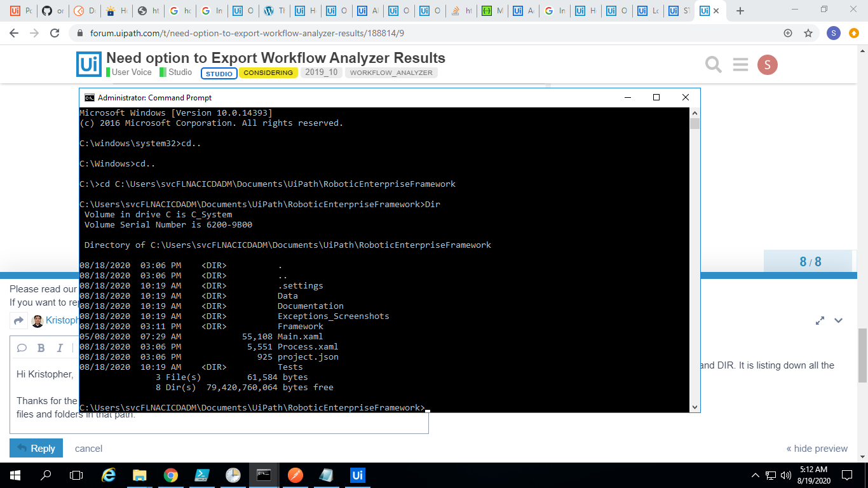
Task: Click the 2019_10 tag
Action: click(x=322, y=72)
